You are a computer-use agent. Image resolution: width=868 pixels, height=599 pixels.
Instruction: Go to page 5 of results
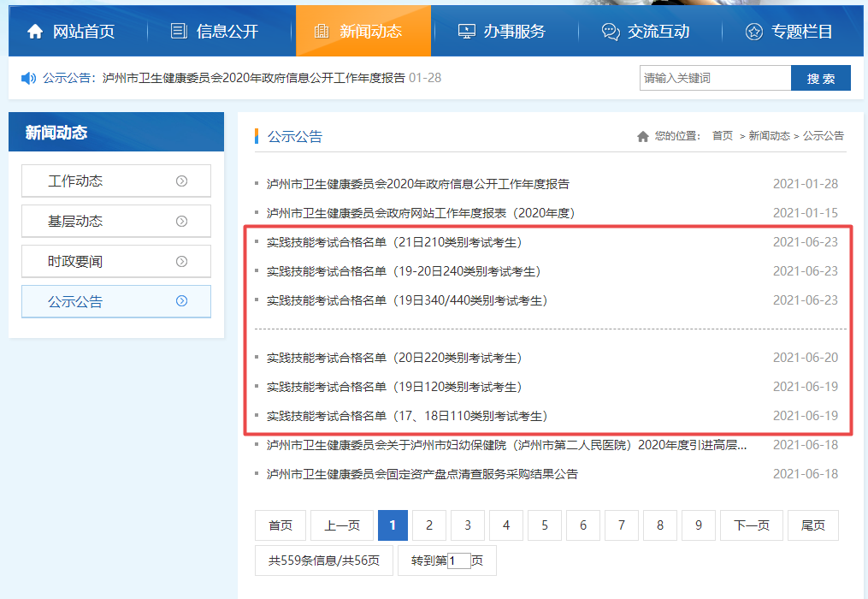[545, 525]
